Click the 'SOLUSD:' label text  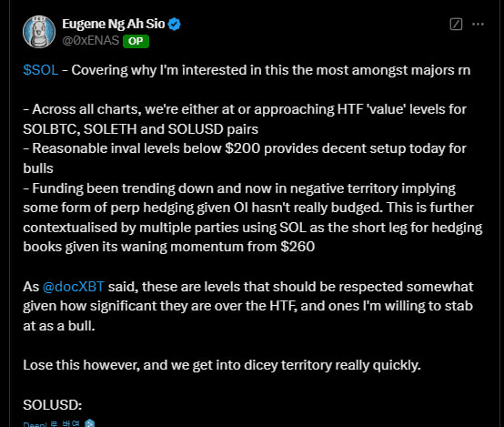coord(53,405)
